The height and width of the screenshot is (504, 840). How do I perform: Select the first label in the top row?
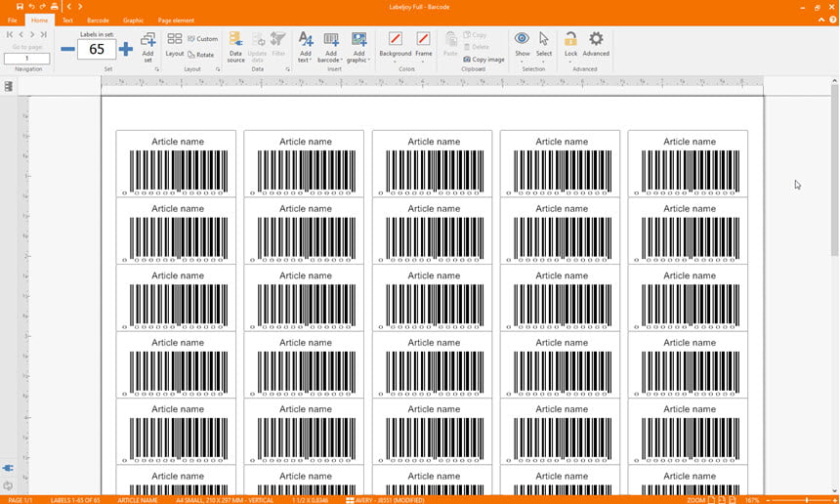(x=176, y=163)
